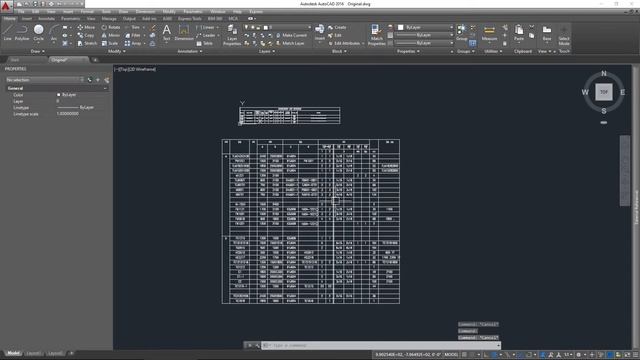Select the Line tool

click(x=7, y=32)
